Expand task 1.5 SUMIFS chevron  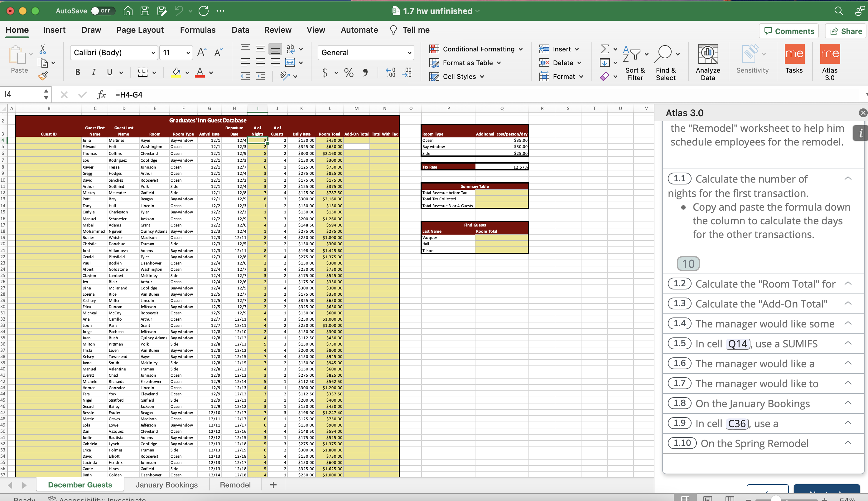(848, 343)
